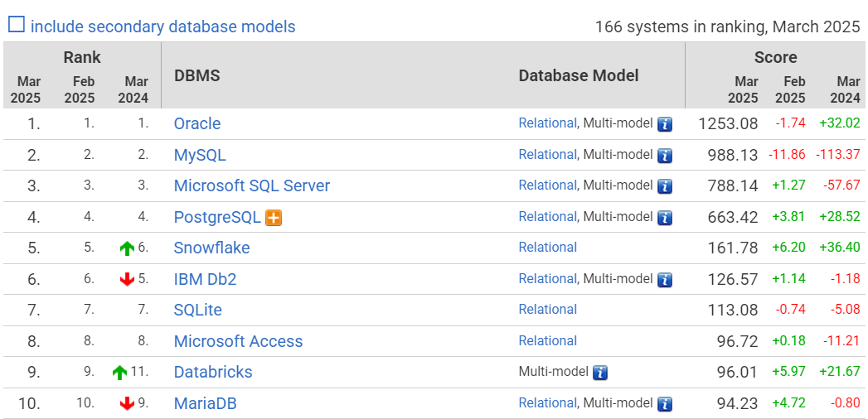Open the Microsoft SQL Server link
Screen dimensions: 868x419
pos(252,185)
